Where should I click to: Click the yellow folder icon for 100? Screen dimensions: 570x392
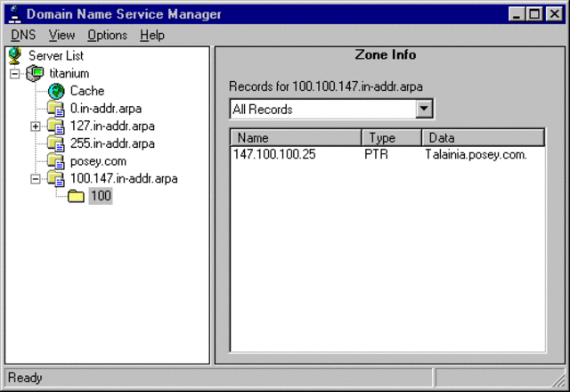pyautogui.click(x=76, y=196)
